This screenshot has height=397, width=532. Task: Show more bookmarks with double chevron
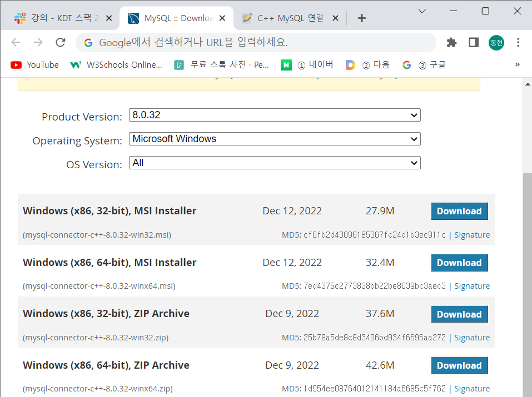pyautogui.click(x=517, y=64)
